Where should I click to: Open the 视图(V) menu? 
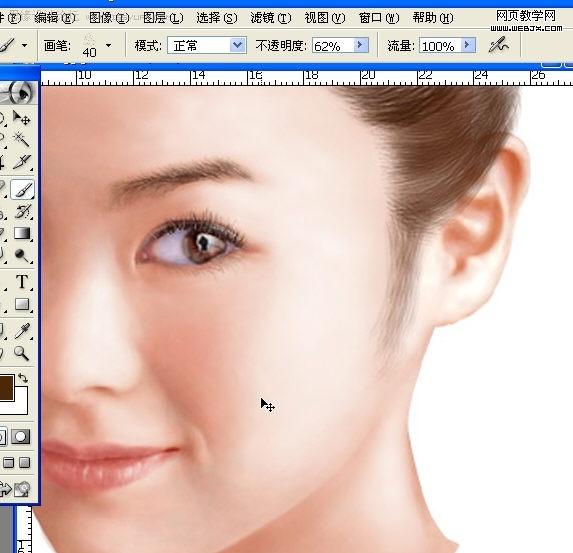(x=325, y=18)
